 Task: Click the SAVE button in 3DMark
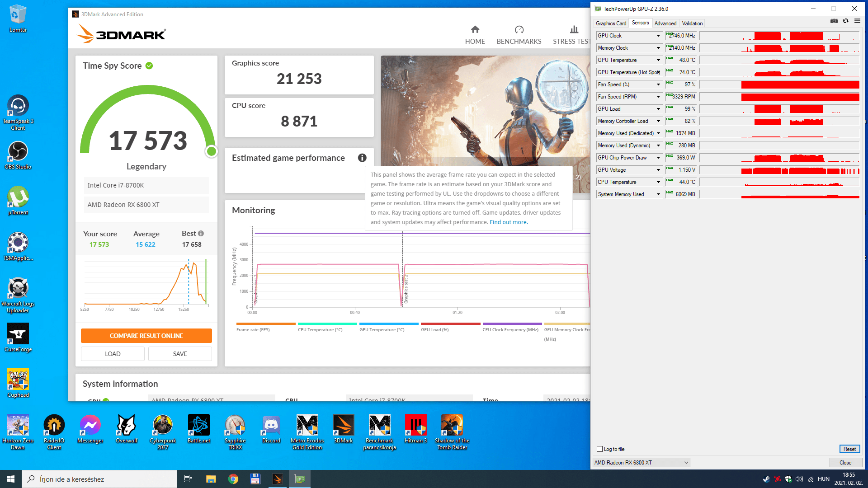[x=180, y=354]
